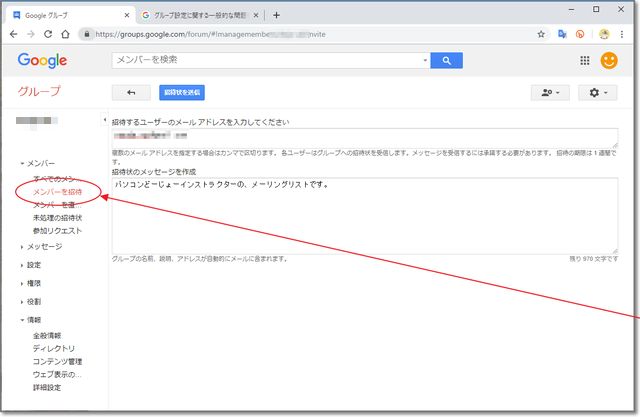The image size is (640, 417).
Task: Open the search box options arrow
Action: coord(424,61)
